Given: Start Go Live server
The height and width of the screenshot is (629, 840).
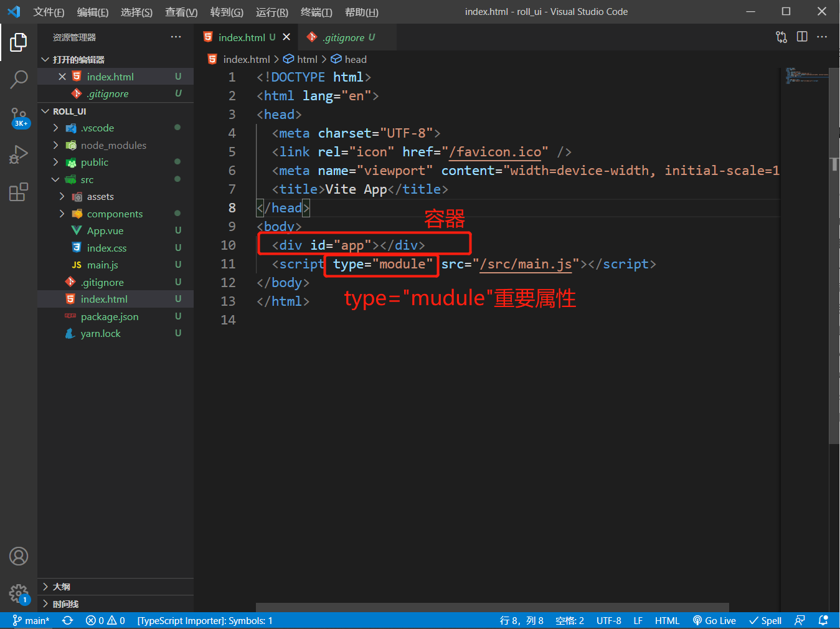Looking at the screenshot, I should click(714, 620).
